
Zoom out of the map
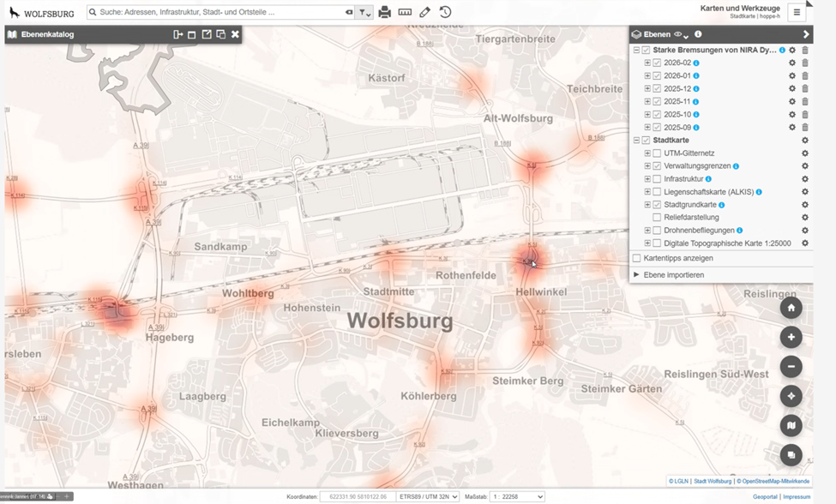[x=791, y=367]
